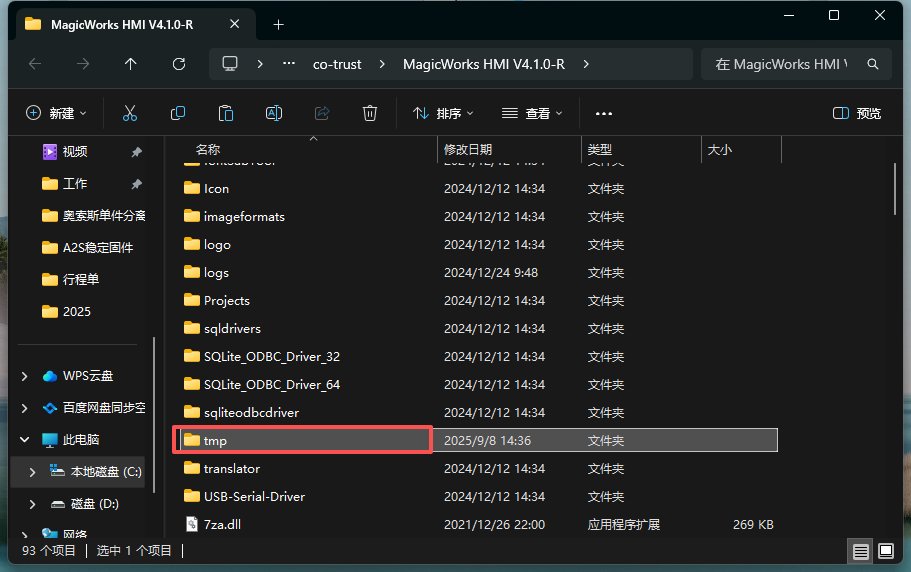Click the pin icon next to 视频

click(137, 152)
